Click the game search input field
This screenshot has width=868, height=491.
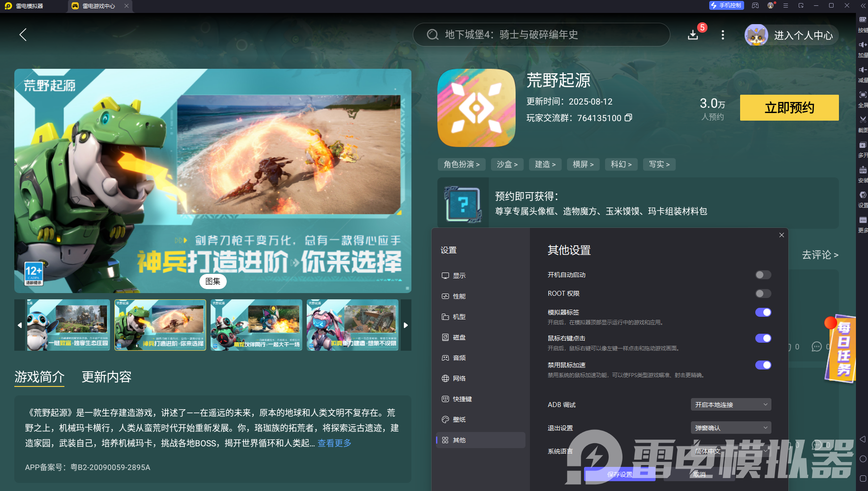tap(541, 35)
